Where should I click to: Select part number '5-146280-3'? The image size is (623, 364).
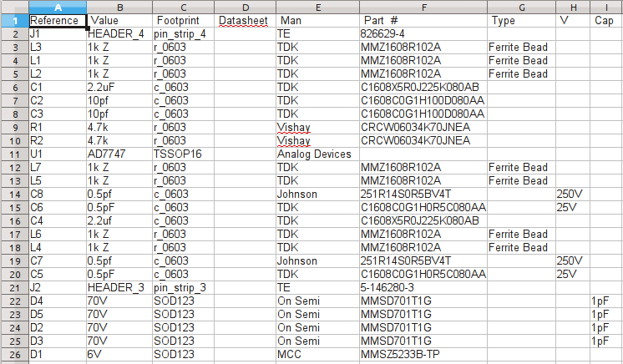423,288
